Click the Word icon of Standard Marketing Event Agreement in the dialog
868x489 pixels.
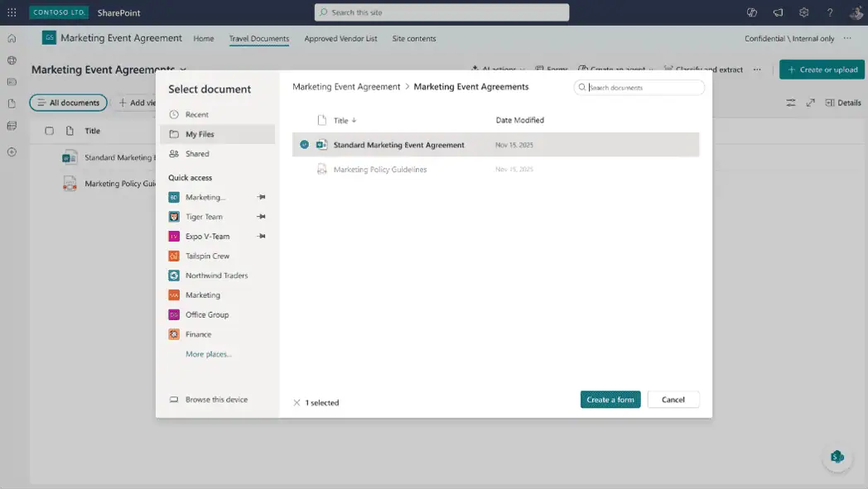click(x=321, y=144)
